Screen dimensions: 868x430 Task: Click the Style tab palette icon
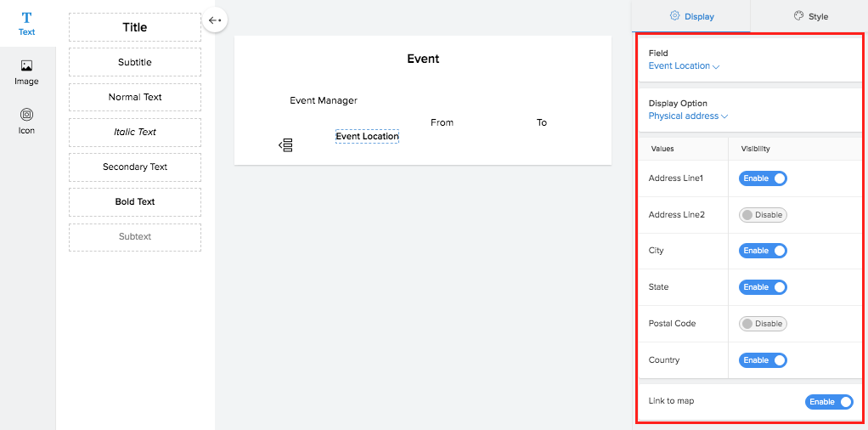coord(798,16)
